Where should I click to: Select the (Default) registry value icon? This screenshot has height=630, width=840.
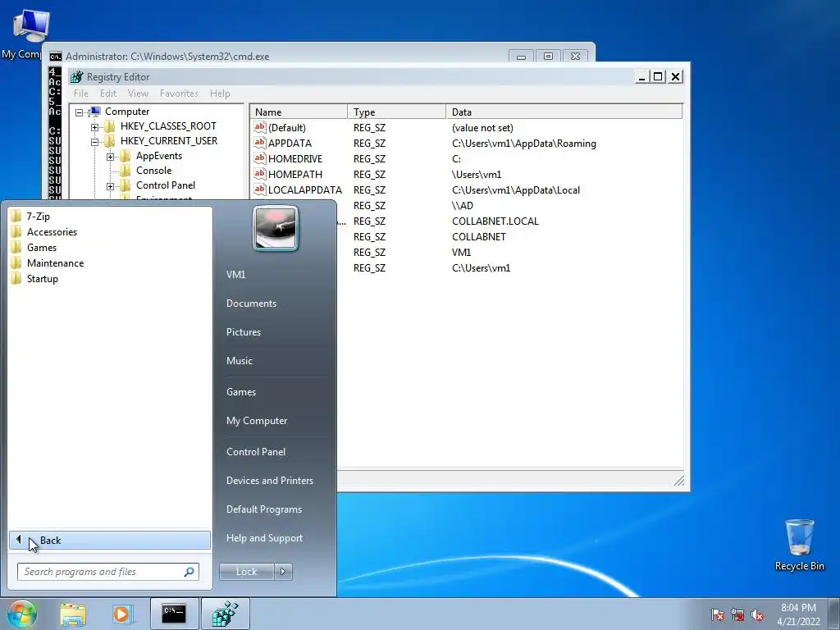point(260,127)
